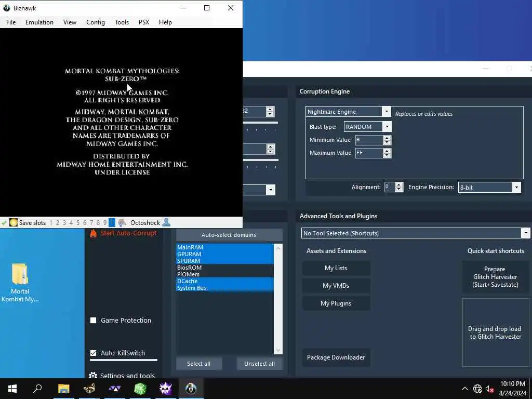Select MainRAM in domains list
This screenshot has width=532, height=399.
(x=224, y=247)
